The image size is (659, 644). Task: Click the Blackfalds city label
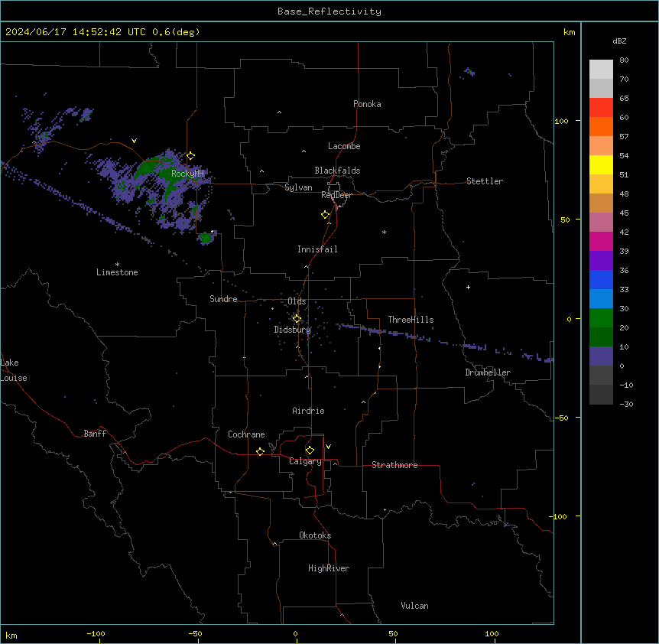337,171
